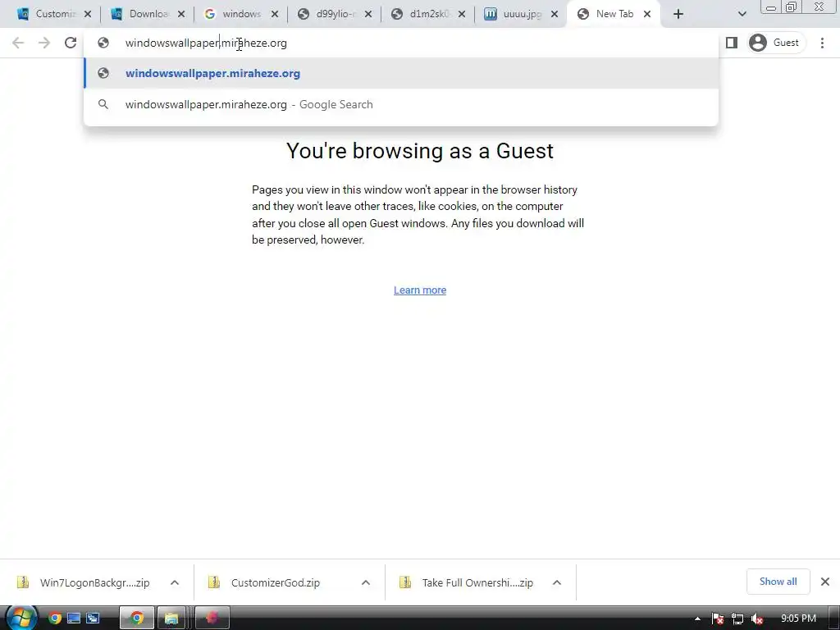This screenshot has height=630, width=840.
Task: Click the magnifier icon in search suggestion
Action: pos(103,104)
